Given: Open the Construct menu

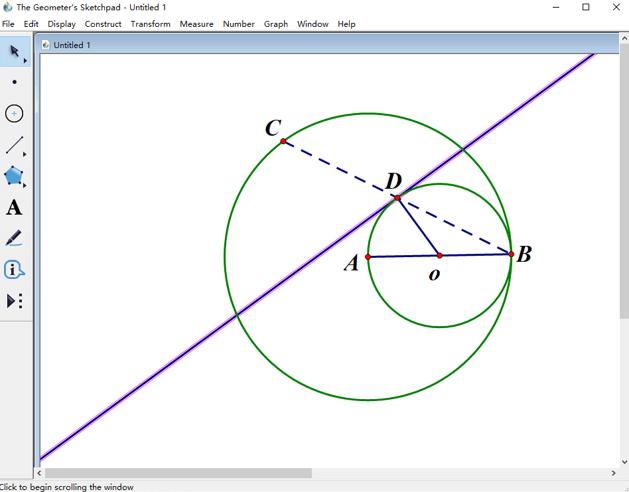Looking at the screenshot, I should pyautogui.click(x=103, y=24).
